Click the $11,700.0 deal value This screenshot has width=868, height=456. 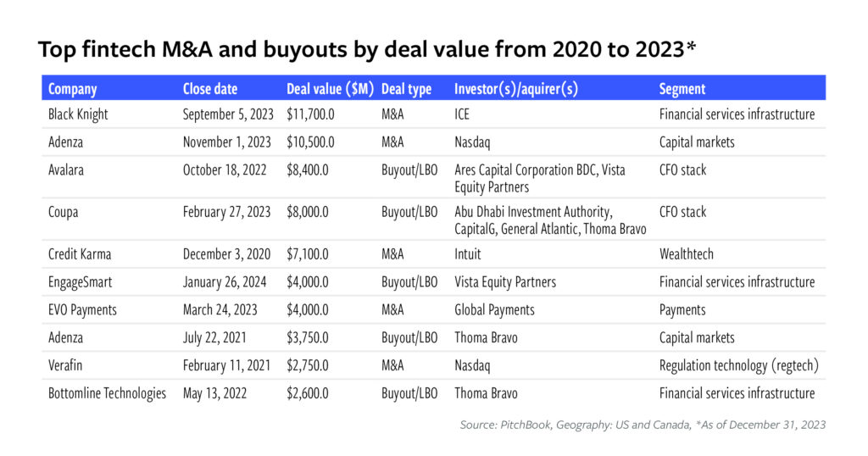tap(314, 114)
